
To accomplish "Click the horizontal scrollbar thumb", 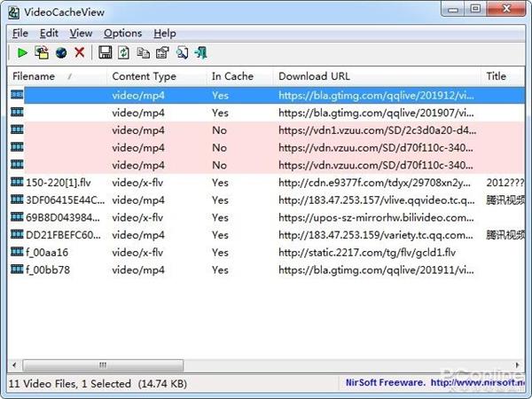I will pyautogui.click(x=102, y=364).
